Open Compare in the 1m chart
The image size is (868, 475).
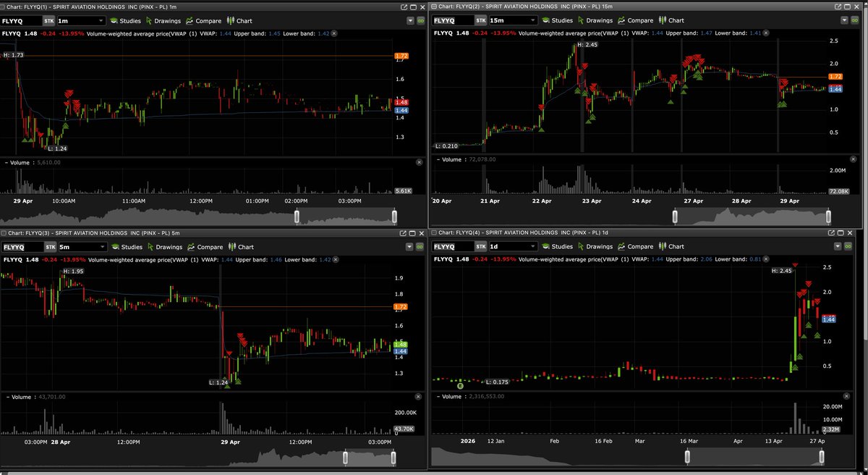point(205,21)
